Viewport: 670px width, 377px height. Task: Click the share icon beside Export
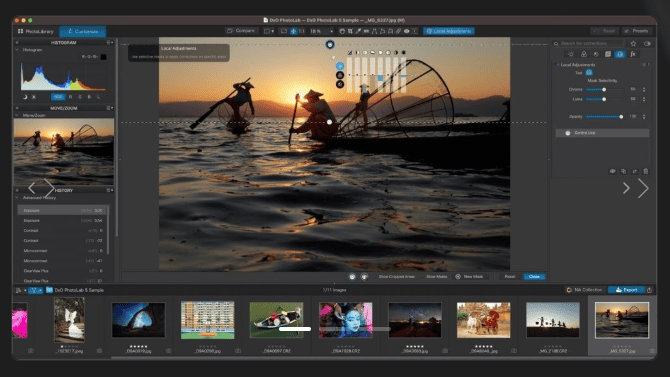coord(649,290)
